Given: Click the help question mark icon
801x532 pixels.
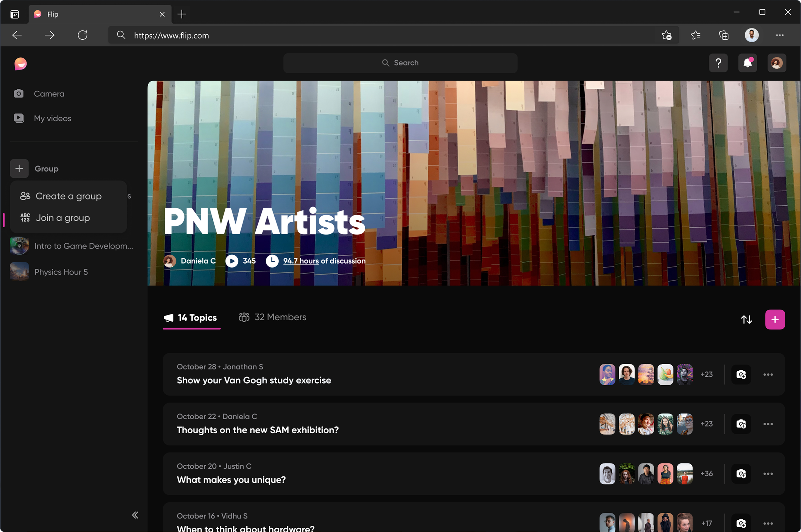Looking at the screenshot, I should point(718,63).
